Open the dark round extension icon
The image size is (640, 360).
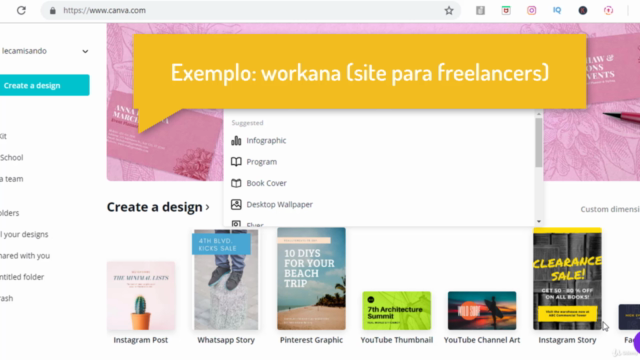tap(583, 11)
